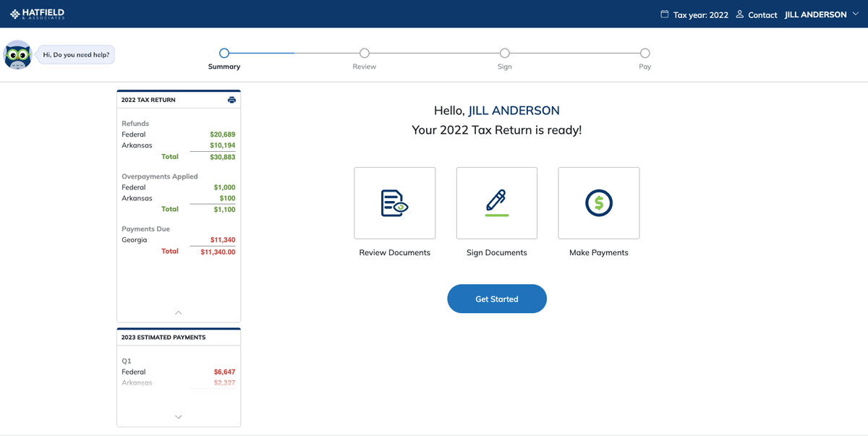Click the Get Started button
868x436 pixels.
click(x=497, y=299)
